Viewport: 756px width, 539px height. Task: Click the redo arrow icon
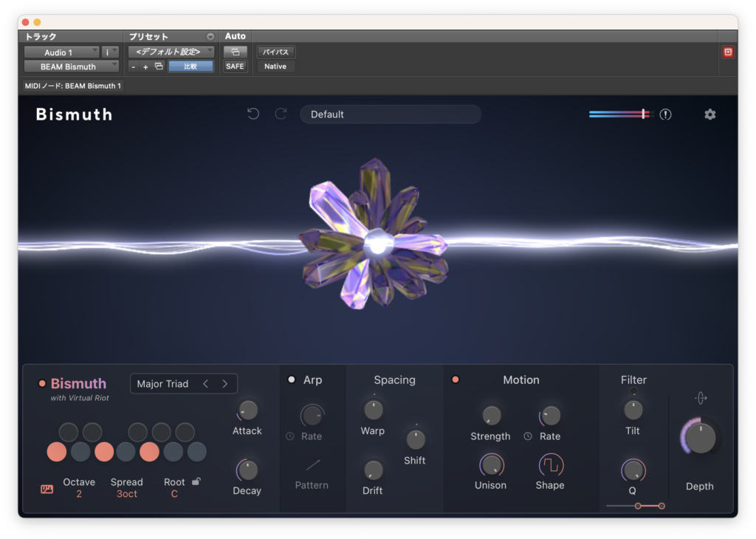pyautogui.click(x=281, y=114)
